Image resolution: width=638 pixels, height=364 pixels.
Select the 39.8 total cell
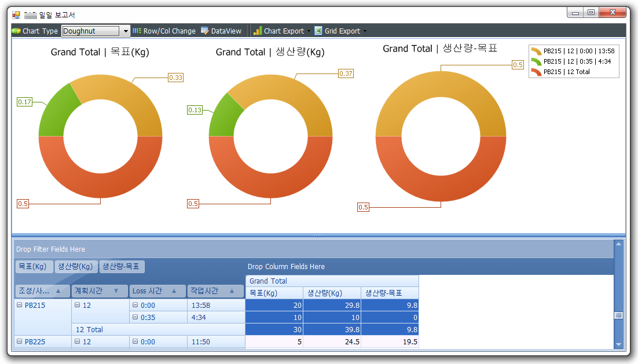tap(332, 329)
